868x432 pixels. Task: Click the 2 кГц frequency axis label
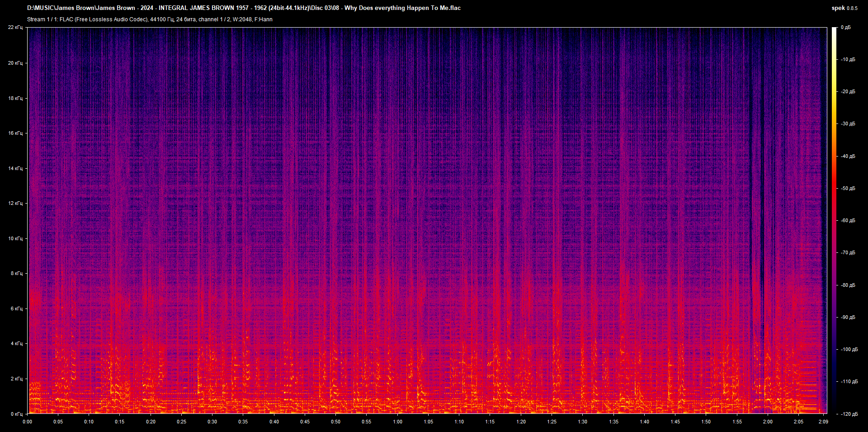coord(17,379)
